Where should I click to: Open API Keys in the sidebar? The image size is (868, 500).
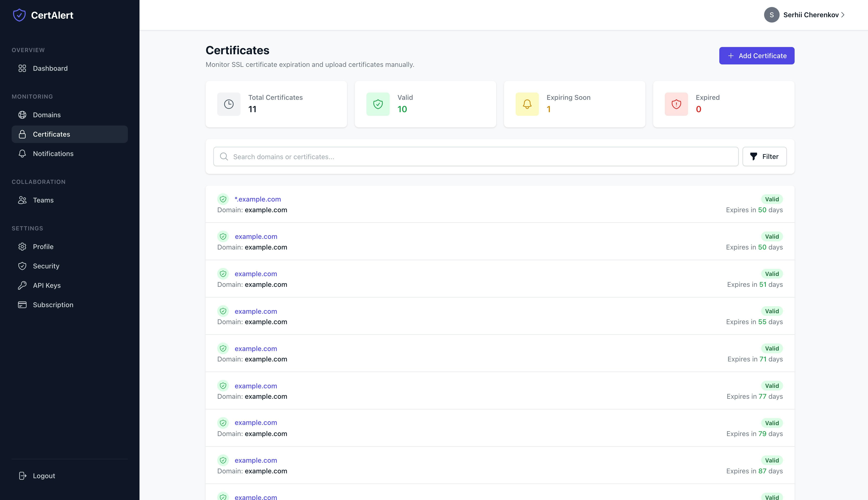70,285
